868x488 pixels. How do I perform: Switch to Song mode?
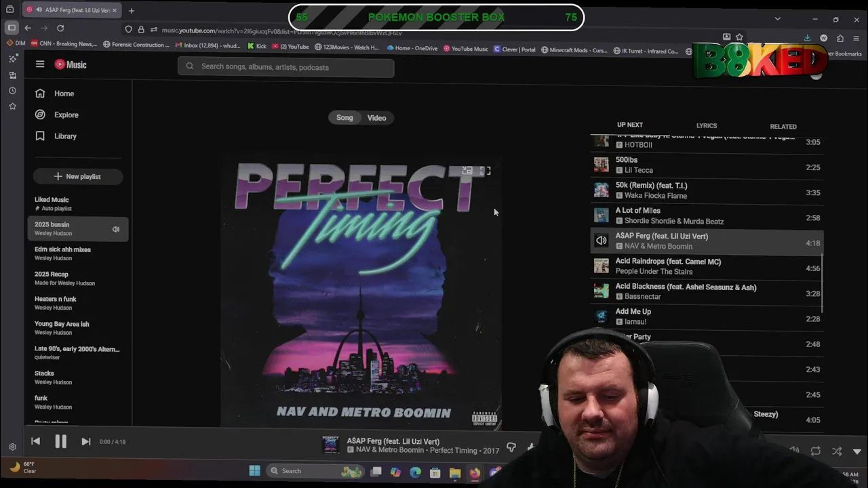[344, 118]
